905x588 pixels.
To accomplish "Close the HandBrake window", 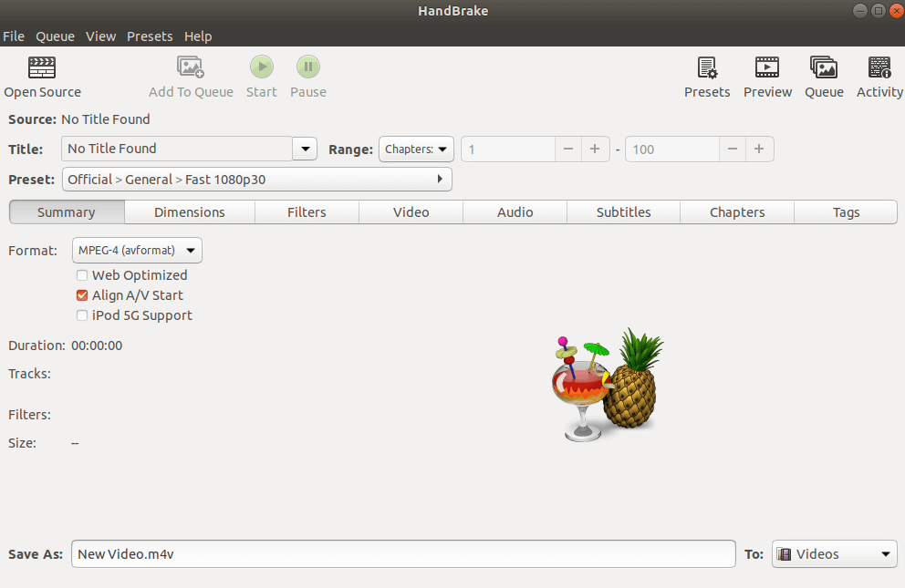I will (897, 11).
